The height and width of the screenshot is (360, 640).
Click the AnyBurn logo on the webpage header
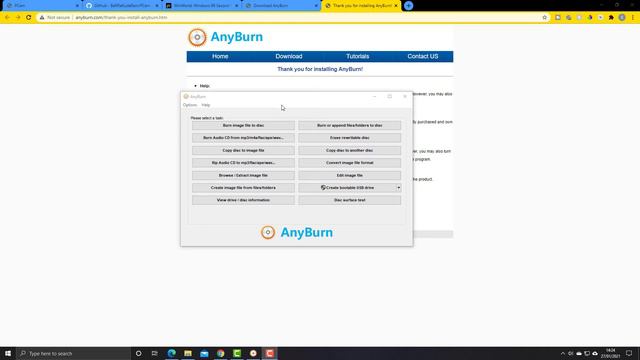(x=226, y=37)
